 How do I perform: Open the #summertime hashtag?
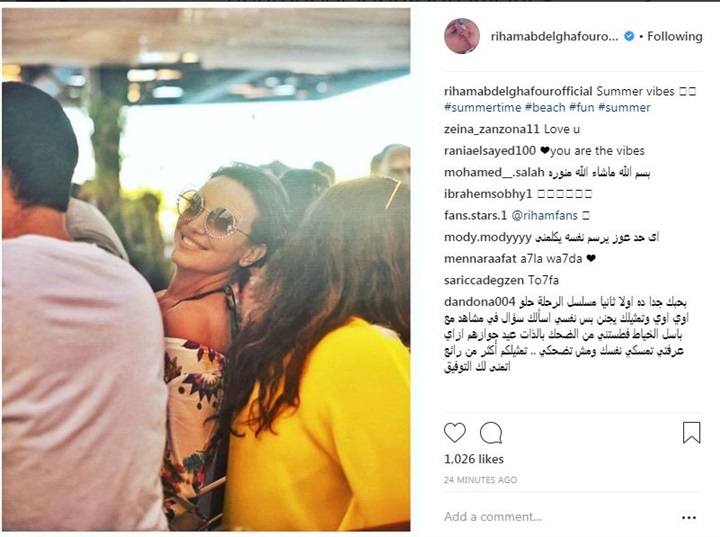[482, 107]
